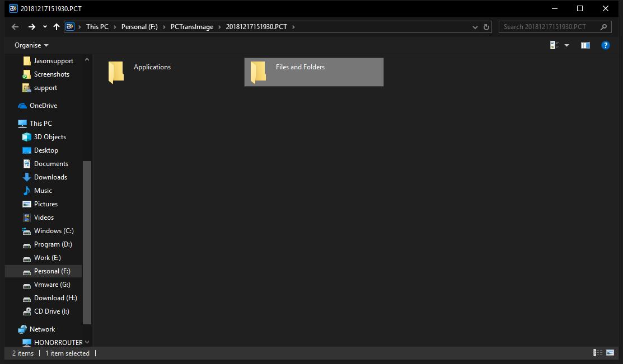Image resolution: width=623 pixels, height=364 pixels.
Task: Click PCTransImage in the address breadcrumb
Action: 192,27
